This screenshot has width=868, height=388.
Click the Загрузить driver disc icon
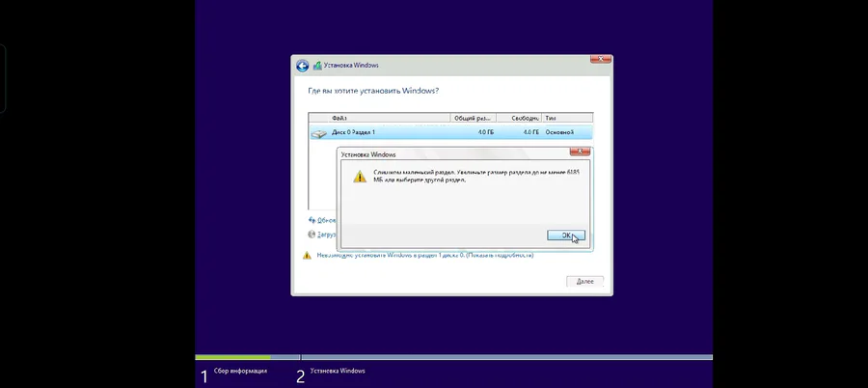coord(312,235)
